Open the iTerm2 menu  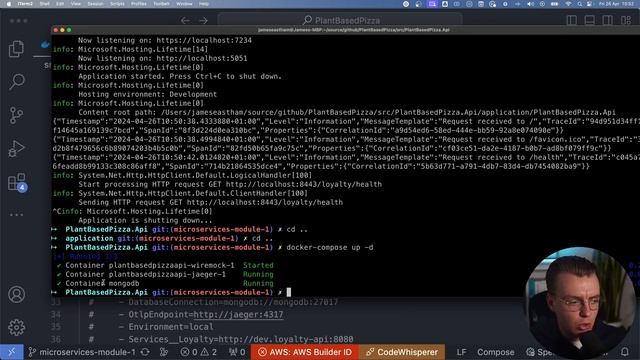[25, 4]
